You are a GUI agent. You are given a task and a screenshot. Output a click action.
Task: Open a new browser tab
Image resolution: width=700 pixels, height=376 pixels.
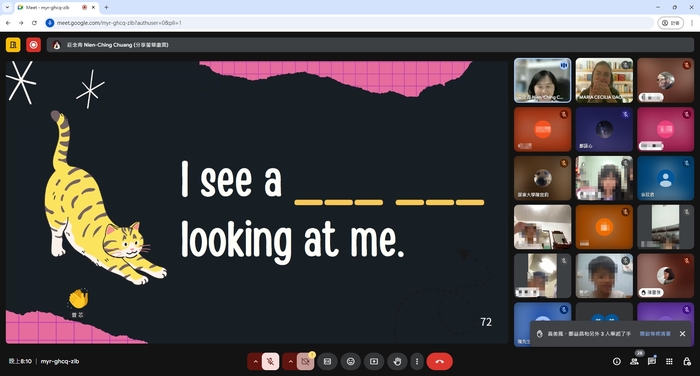point(106,7)
